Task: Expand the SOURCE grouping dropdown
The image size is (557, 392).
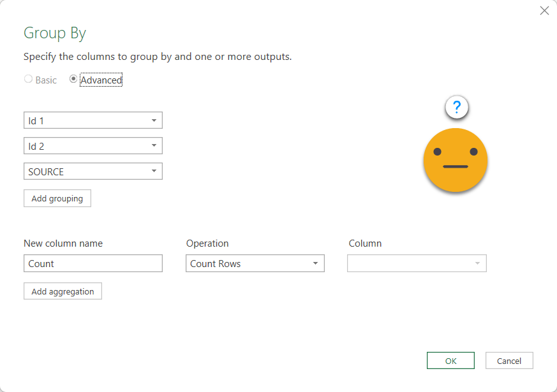Action: (x=93, y=171)
